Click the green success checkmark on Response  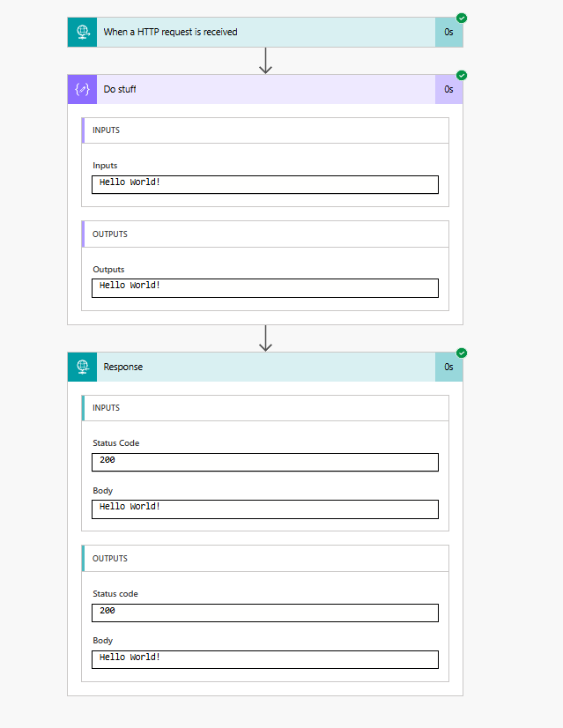coord(462,353)
